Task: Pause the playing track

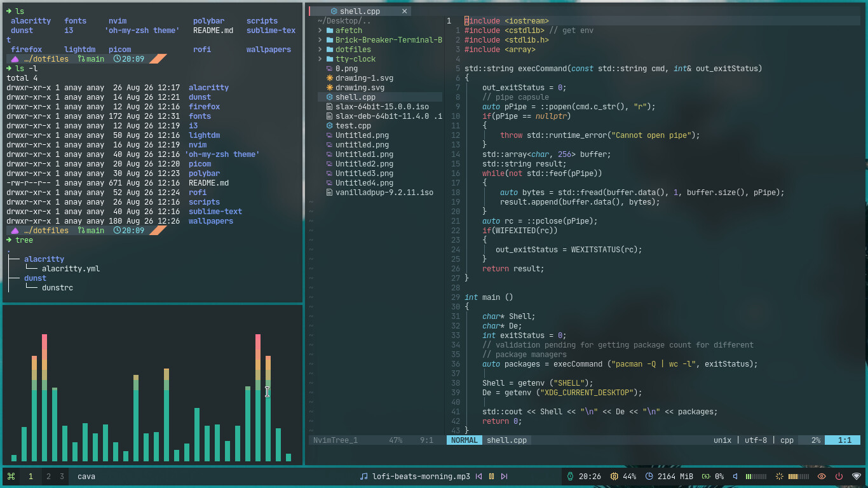Action: pos(491,476)
